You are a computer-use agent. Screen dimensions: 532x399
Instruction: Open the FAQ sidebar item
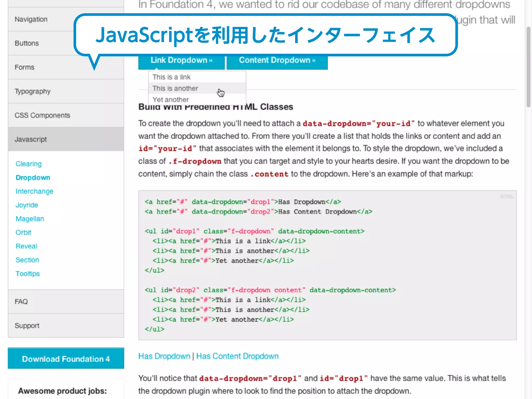[x=66, y=302]
